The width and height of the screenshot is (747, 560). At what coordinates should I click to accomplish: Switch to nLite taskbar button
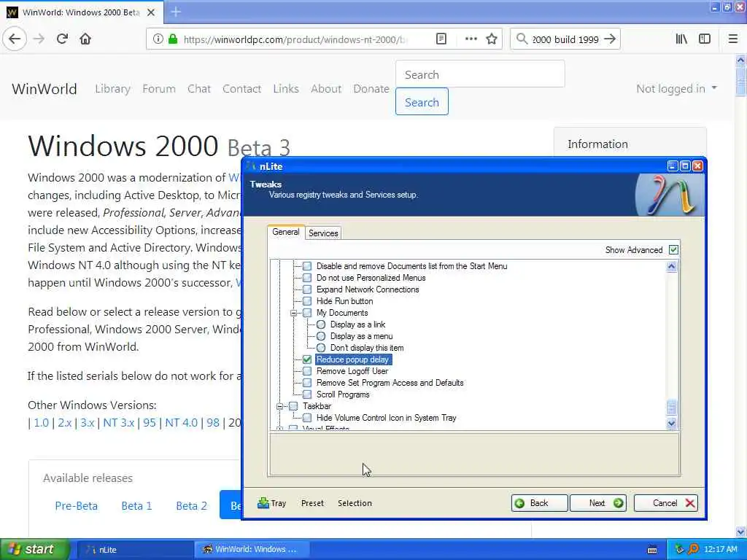(135, 550)
